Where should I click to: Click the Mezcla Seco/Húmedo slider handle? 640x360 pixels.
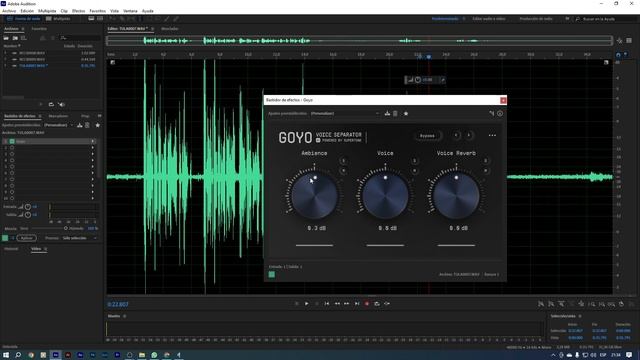[x=65, y=229]
